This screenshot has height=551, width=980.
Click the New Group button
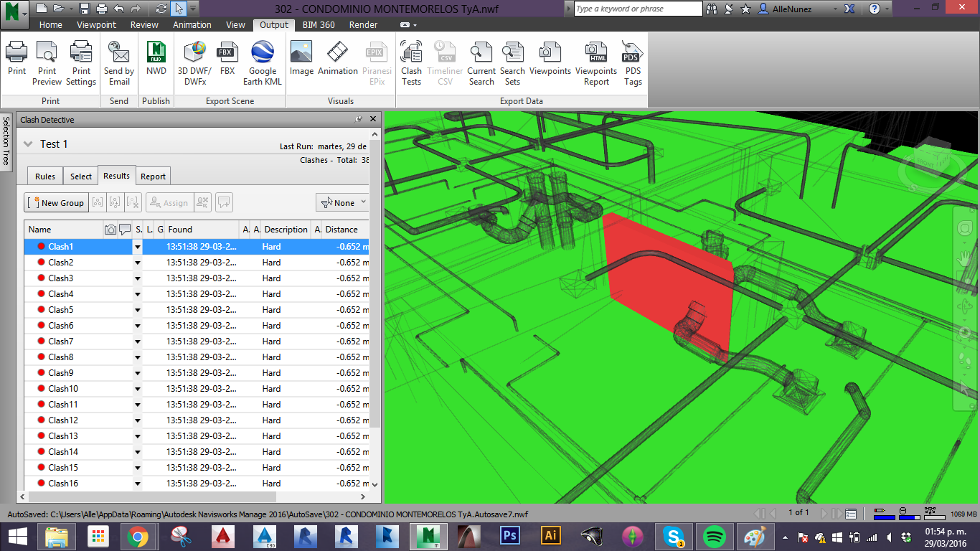[x=56, y=203]
